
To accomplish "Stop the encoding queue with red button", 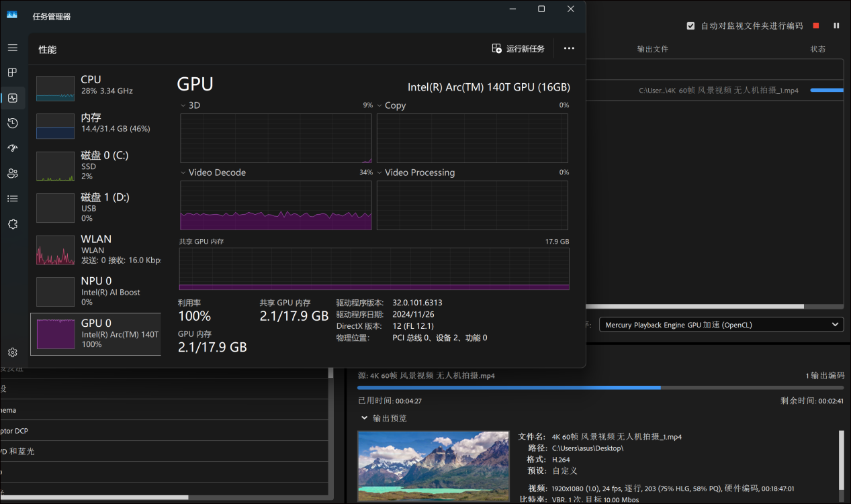I will [x=816, y=26].
